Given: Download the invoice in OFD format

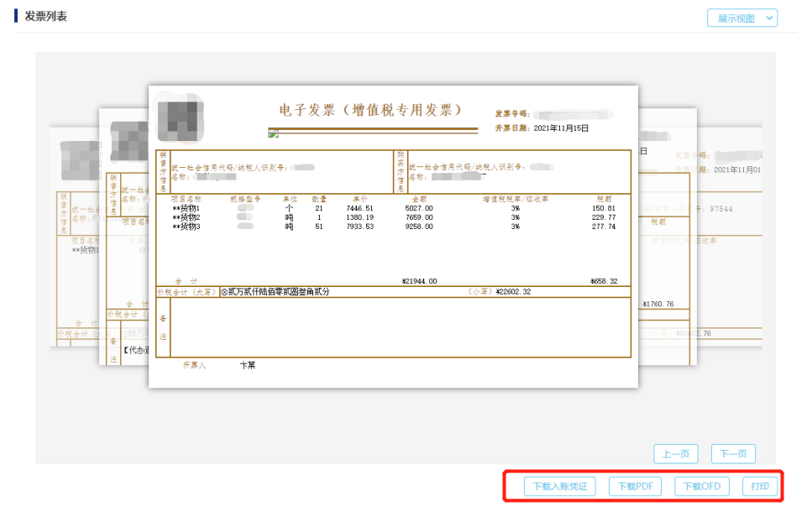Looking at the screenshot, I should [701, 486].
